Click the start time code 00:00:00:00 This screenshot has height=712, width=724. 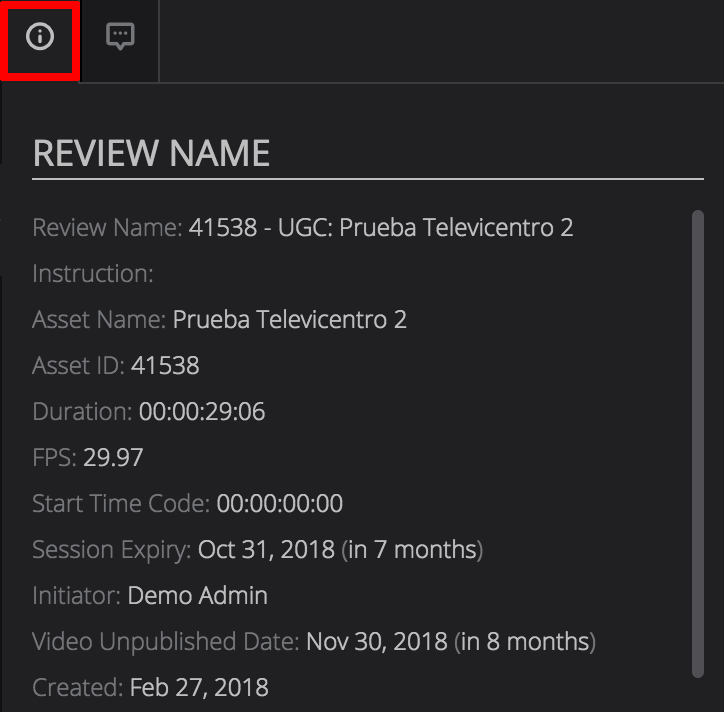click(x=280, y=504)
